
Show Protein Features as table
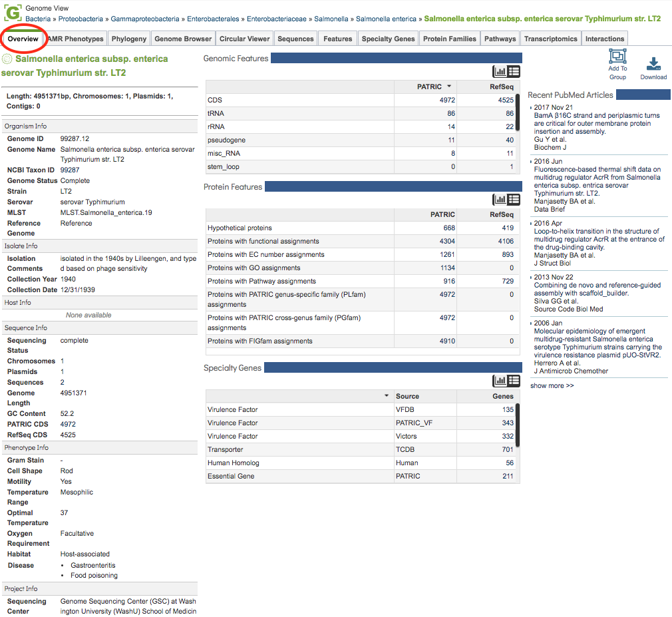(x=514, y=200)
